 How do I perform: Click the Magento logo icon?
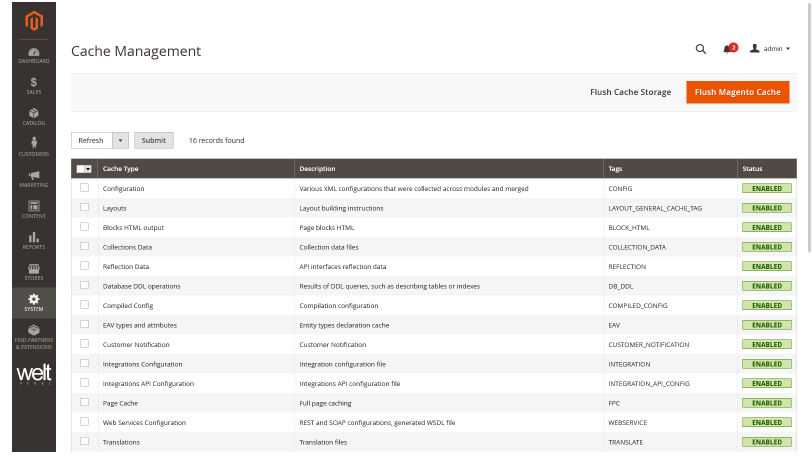(34, 21)
